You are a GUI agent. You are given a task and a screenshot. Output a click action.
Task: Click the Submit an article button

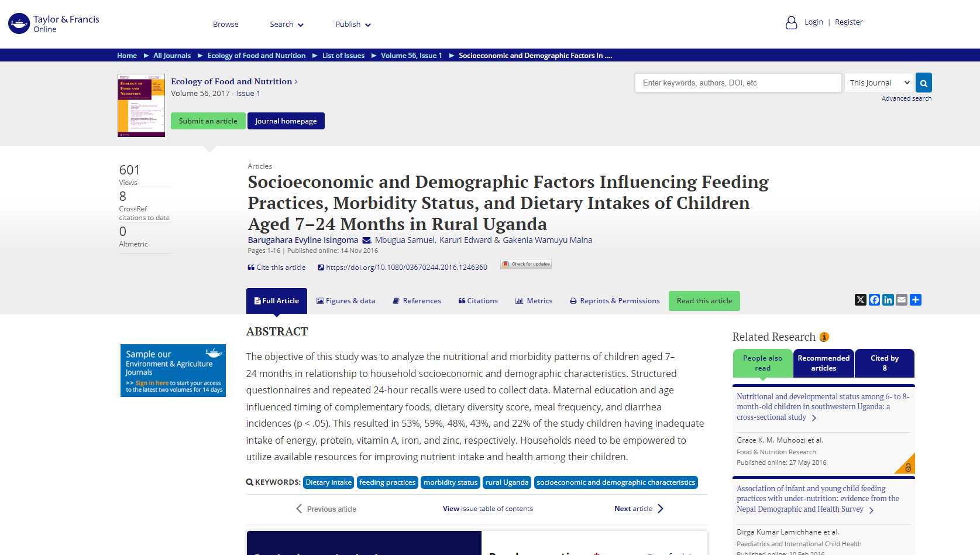[x=208, y=121]
